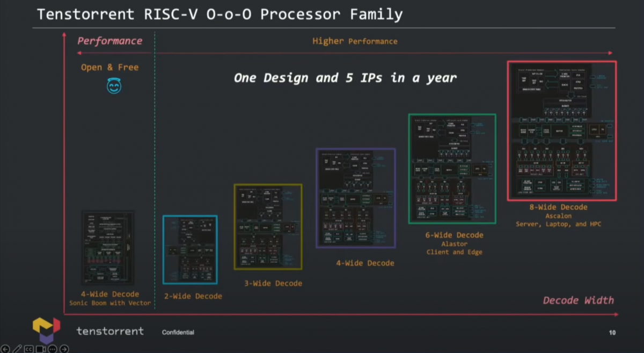Image resolution: width=644 pixels, height=353 pixels.
Task: Click 'Sonic Boom with Vector' caption
Action: pyautogui.click(x=110, y=303)
